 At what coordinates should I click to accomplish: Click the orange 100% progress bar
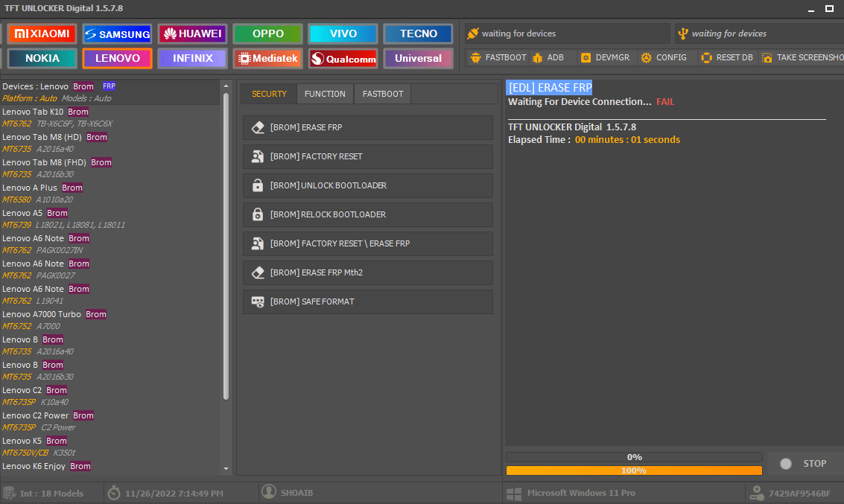[633, 470]
